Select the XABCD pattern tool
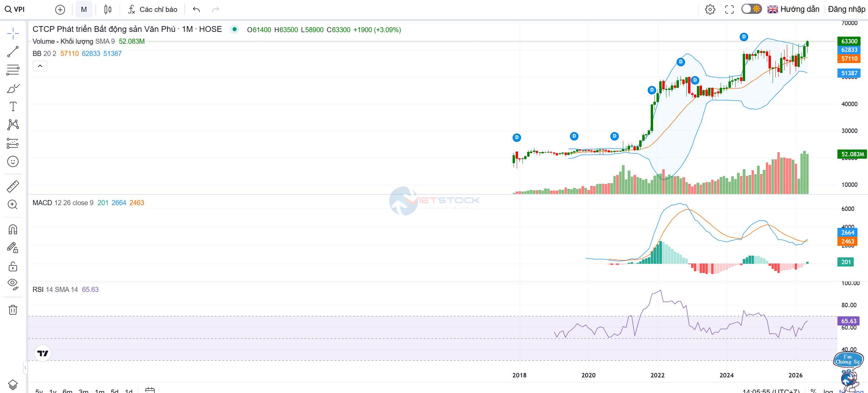 click(x=13, y=125)
